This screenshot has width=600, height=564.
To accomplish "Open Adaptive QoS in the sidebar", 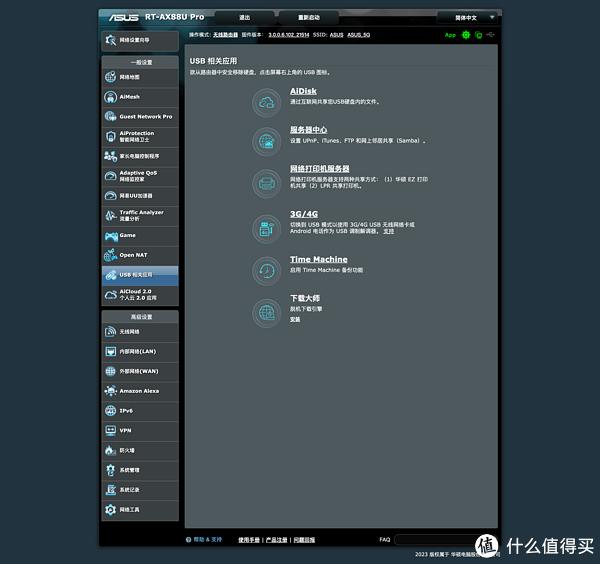I will coord(140,176).
